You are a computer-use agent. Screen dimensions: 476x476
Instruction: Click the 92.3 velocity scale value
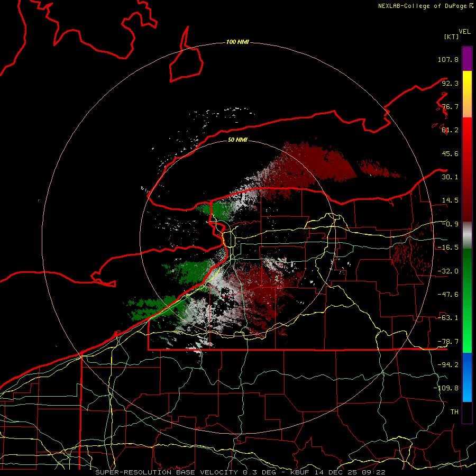(450, 83)
